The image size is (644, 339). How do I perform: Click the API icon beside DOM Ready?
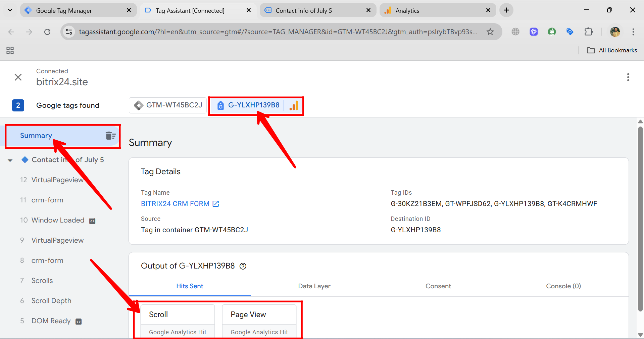(x=79, y=321)
